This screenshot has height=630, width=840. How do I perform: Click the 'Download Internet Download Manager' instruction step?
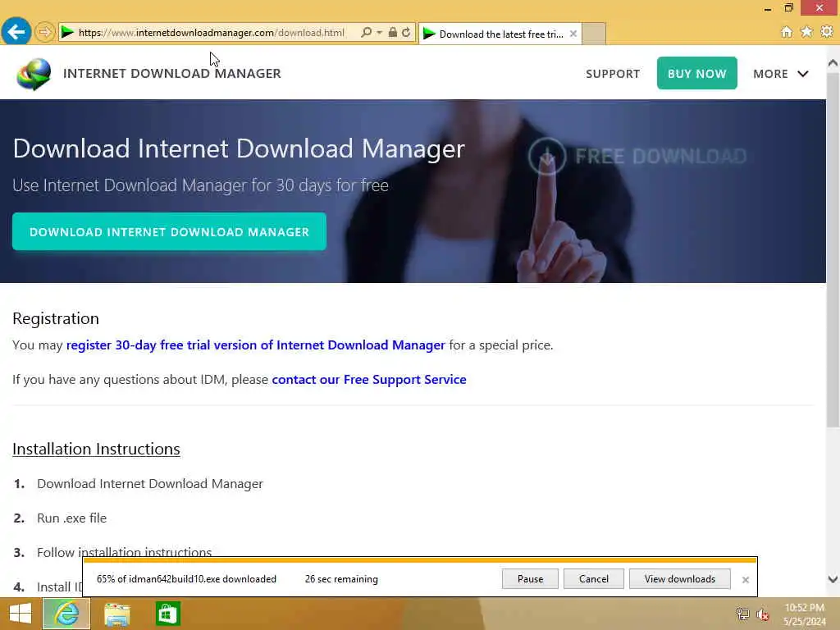[150, 484]
